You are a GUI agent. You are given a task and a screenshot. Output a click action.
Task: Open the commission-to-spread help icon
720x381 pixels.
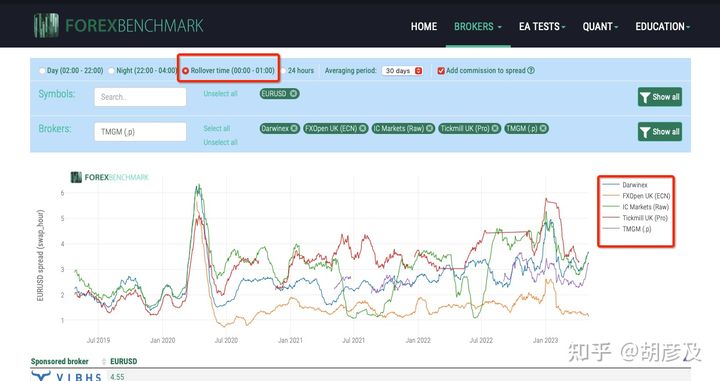coord(531,70)
